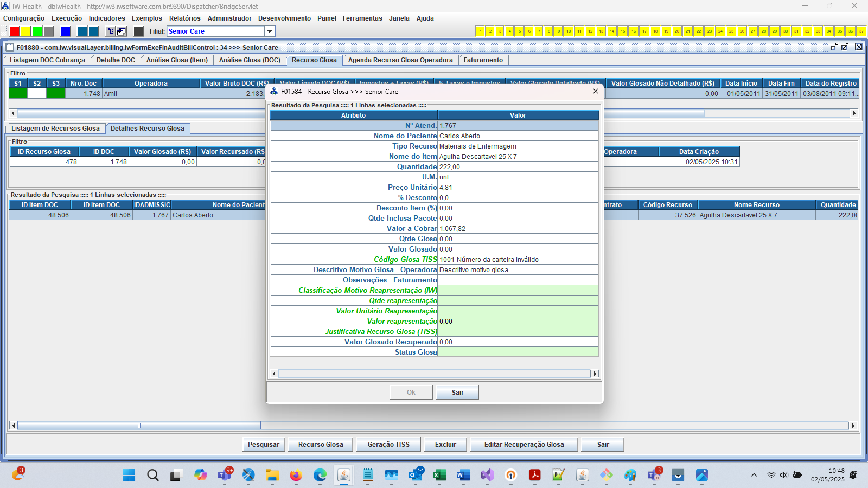Open the Configuração menu
868x488 pixels.
click(x=24, y=18)
